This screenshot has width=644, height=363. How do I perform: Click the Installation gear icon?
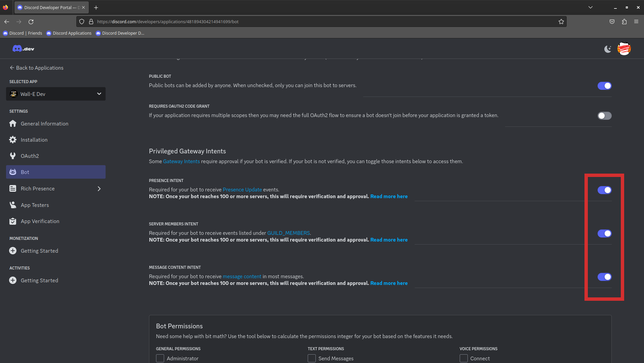(x=13, y=140)
